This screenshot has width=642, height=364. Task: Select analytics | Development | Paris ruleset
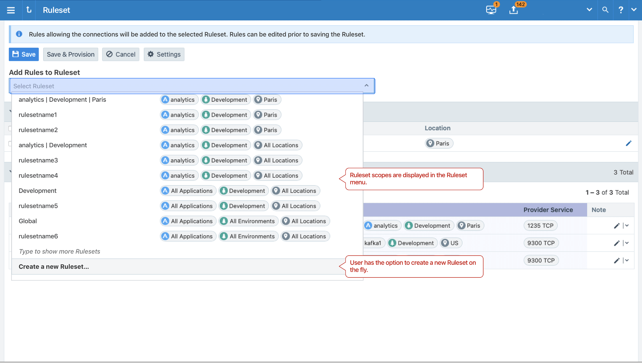(62, 99)
